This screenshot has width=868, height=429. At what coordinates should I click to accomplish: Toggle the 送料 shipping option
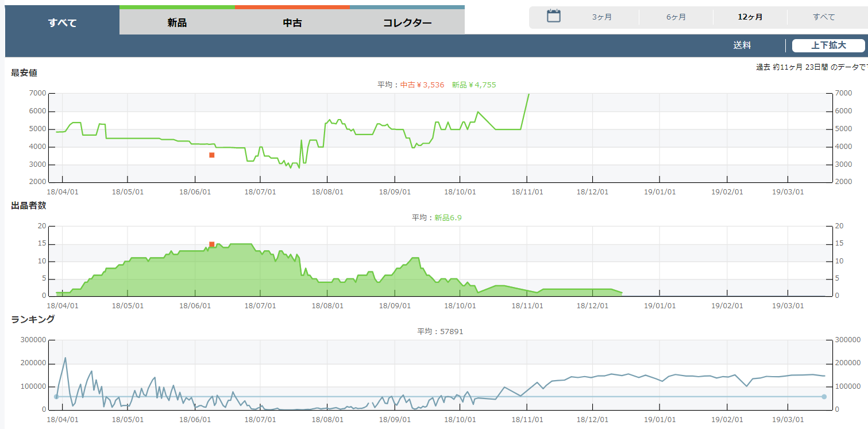click(x=742, y=45)
